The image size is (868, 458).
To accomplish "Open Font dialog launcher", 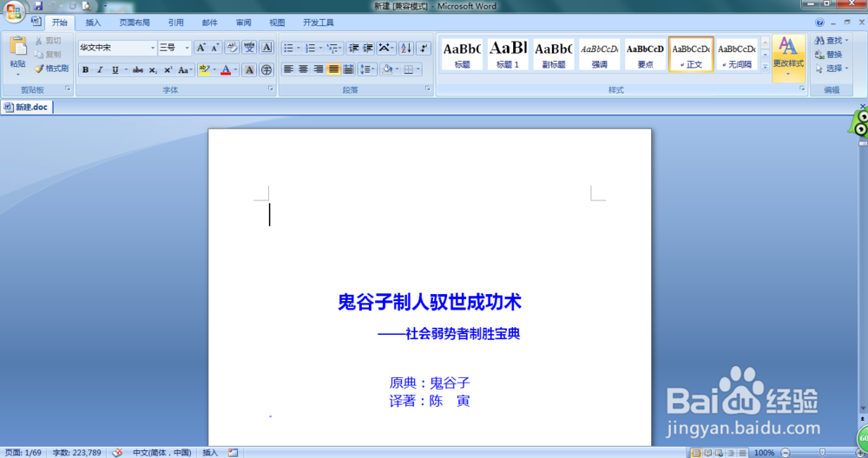I will coord(271,88).
